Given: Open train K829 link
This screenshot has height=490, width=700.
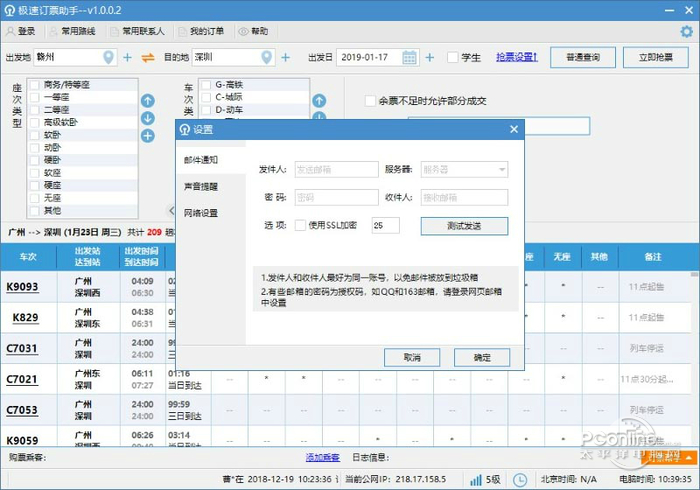Looking at the screenshot, I should tap(25, 318).
